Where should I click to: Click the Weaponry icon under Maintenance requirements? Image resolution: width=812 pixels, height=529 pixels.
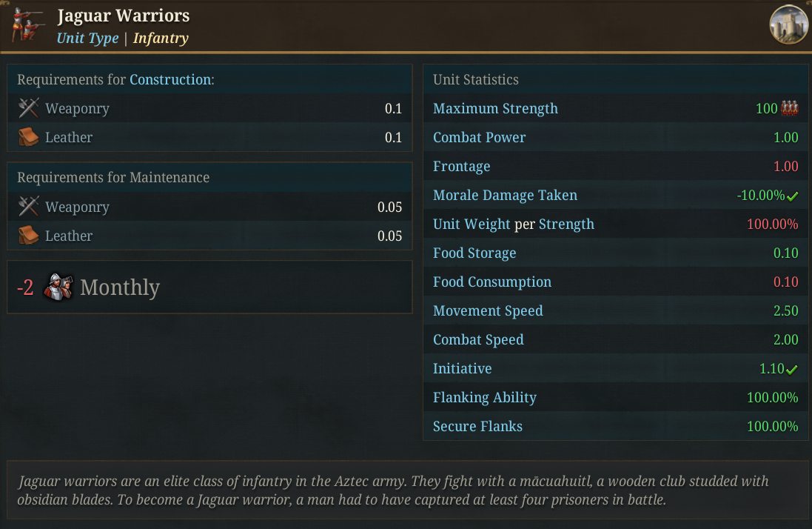28,207
